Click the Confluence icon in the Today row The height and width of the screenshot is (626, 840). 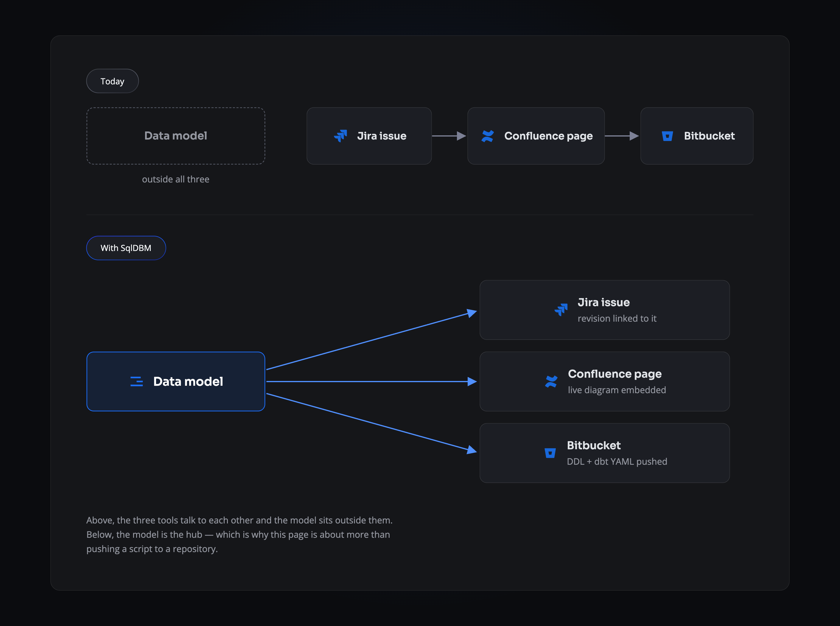[488, 136]
